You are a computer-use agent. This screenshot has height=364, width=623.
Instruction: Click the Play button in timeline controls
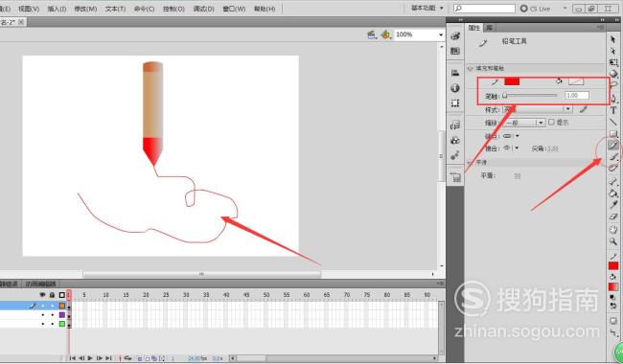pos(90,358)
